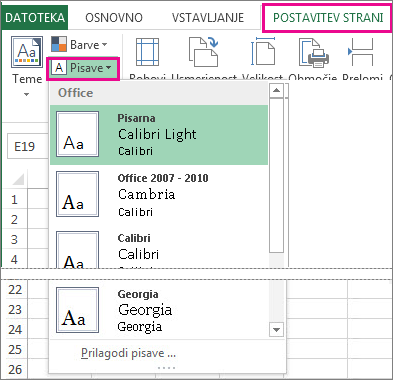393x380 pixels.
Task: Click the print area icon
Action: coord(314,52)
